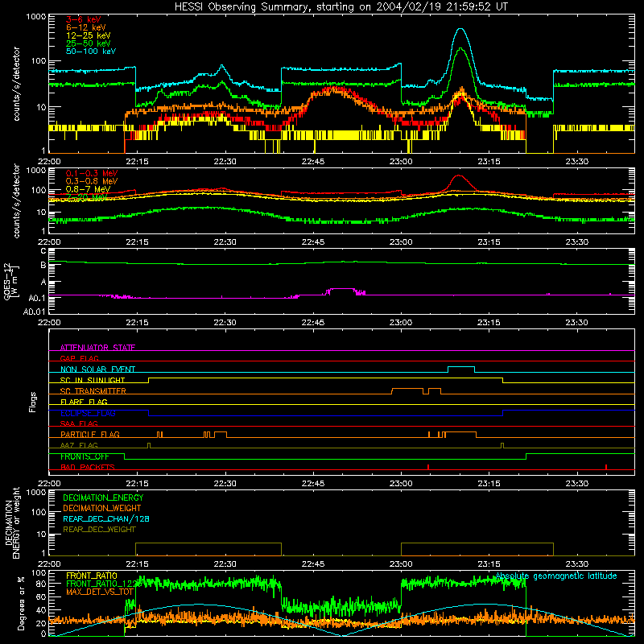Click the 22:45 tick under the MeV panel

pyautogui.click(x=313, y=242)
